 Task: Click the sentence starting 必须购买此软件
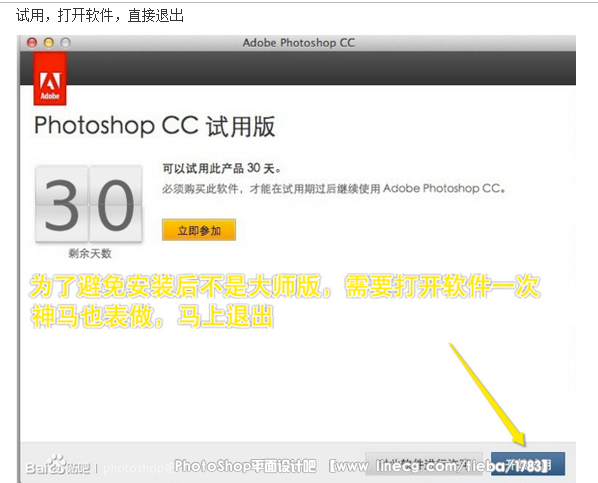click(x=334, y=188)
